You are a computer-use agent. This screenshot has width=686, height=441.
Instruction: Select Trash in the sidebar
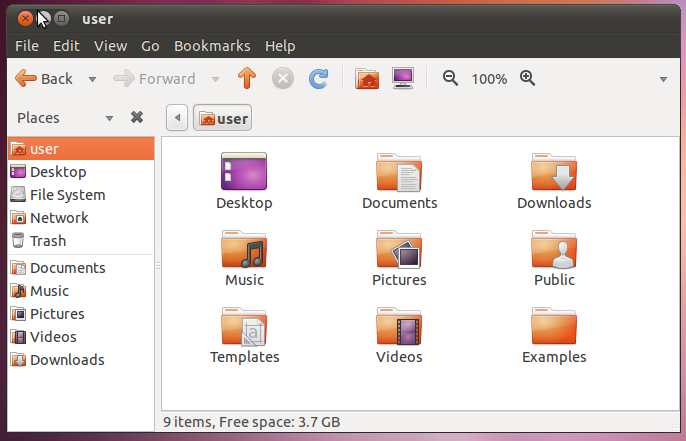pyautogui.click(x=47, y=241)
